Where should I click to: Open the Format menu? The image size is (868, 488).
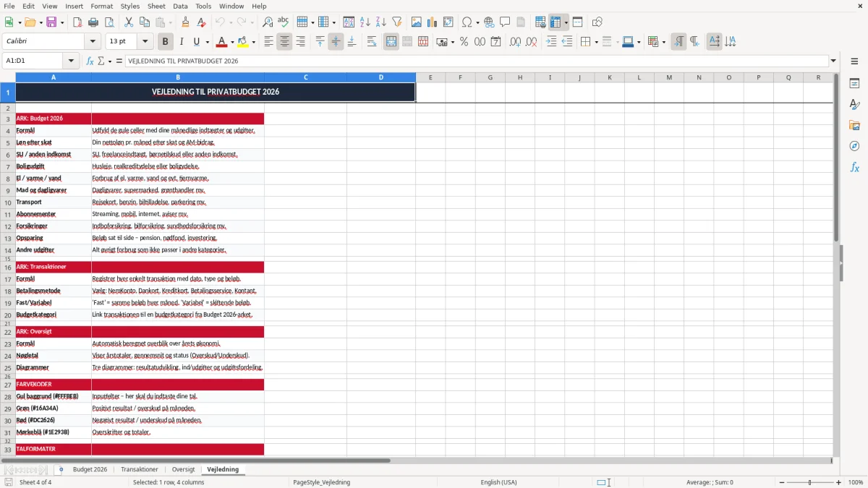pos(101,6)
